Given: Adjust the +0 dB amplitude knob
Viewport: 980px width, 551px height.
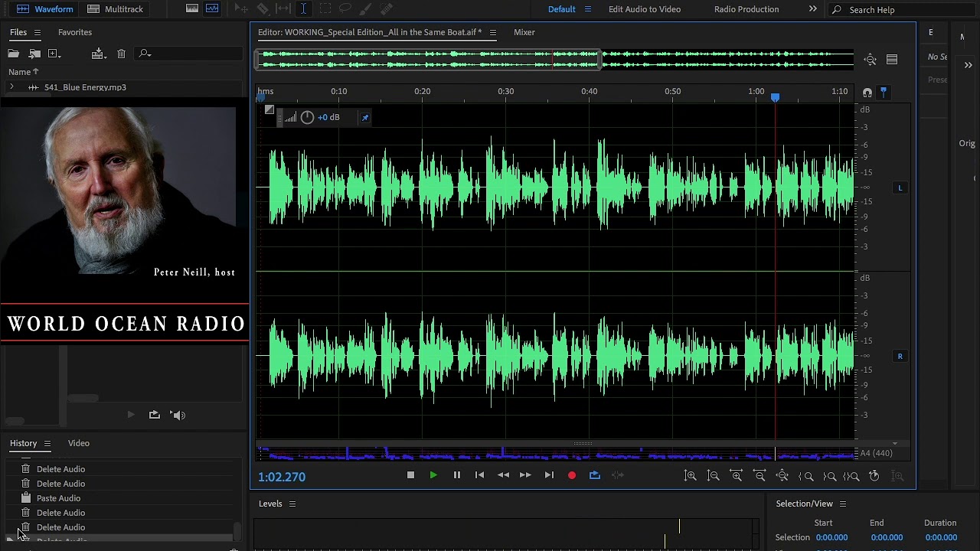Looking at the screenshot, I should coord(307,117).
